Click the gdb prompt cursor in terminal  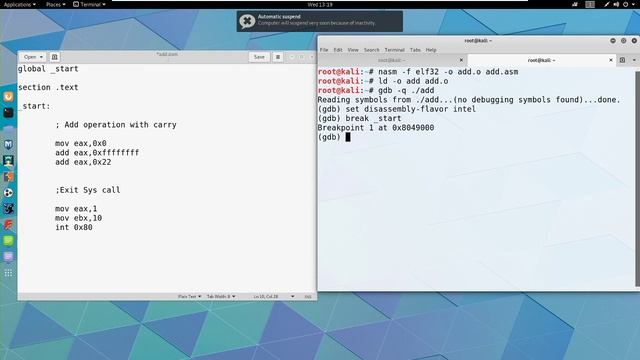pyautogui.click(x=348, y=137)
